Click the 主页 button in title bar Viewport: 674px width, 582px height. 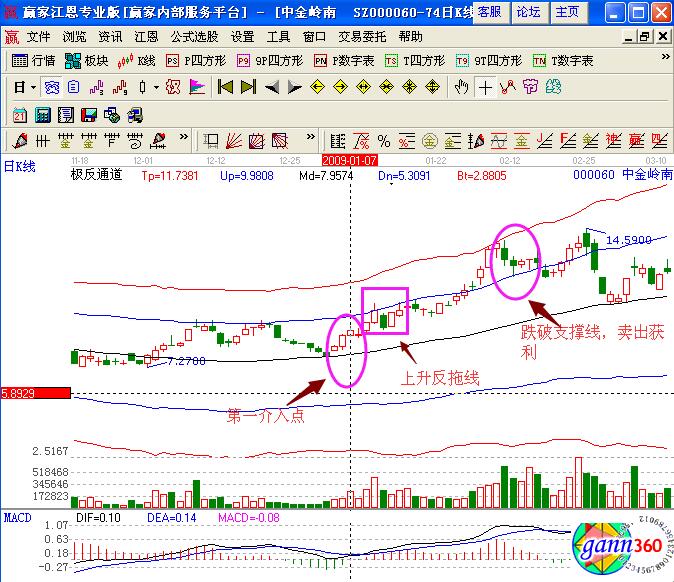567,12
